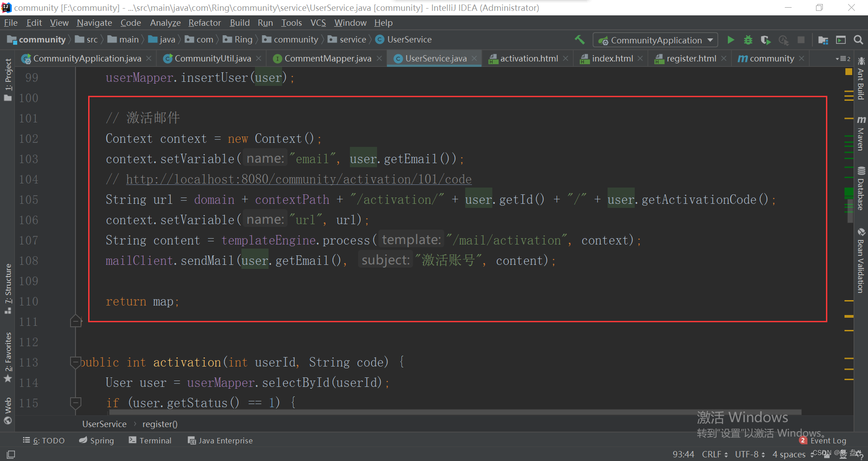Click the profiler run icon
The height and width of the screenshot is (461, 868).
click(x=783, y=40)
